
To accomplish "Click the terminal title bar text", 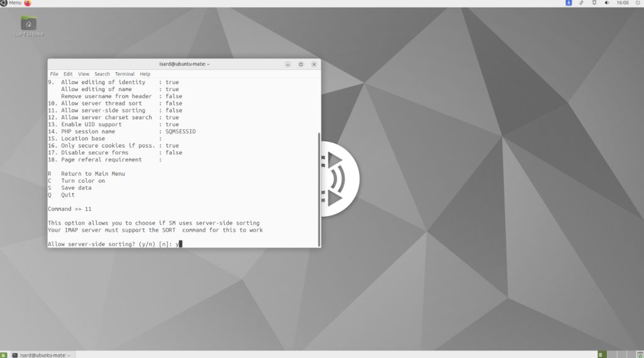I will 184,64.
